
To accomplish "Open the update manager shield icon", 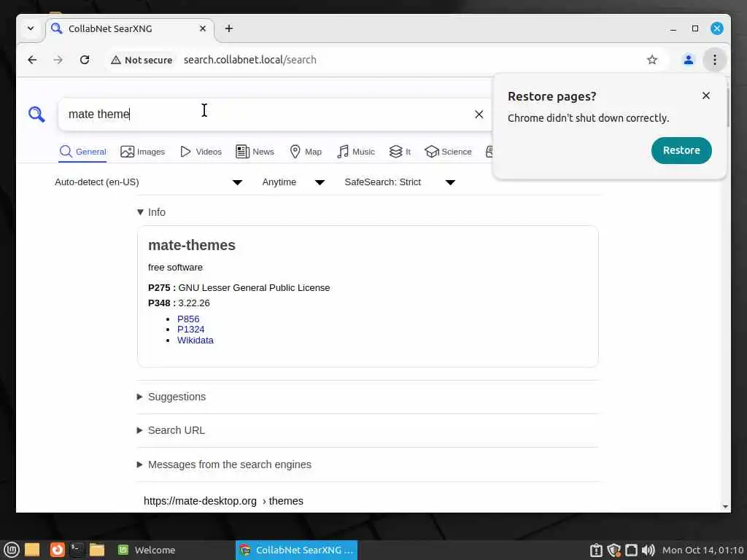I will (x=614, y=551).
